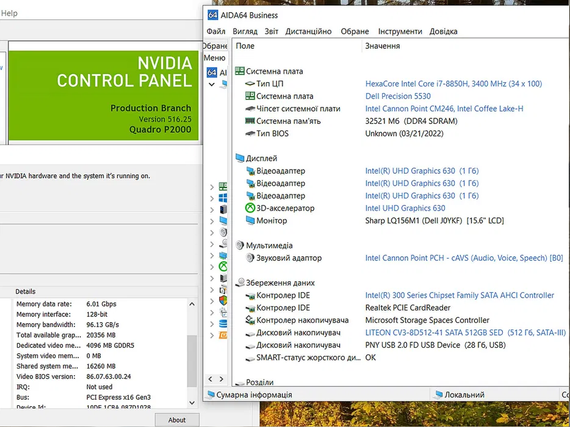Click AIDA64 tree scroll left arrow
This screenshot has width=570, height=427.
[210, 379]
